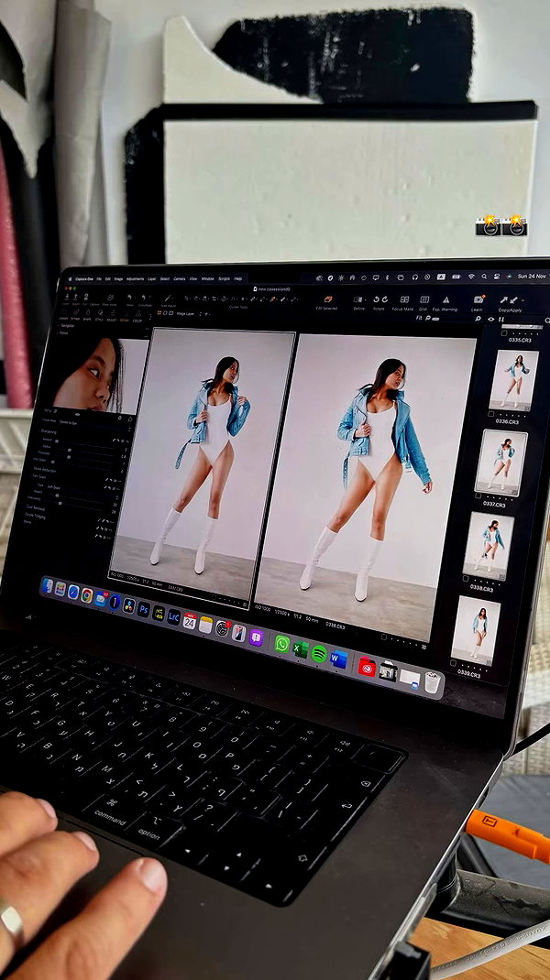Viewport: 550px width, 980px height.
Task: Toggle the Before view icon
Action: (357, 300)
